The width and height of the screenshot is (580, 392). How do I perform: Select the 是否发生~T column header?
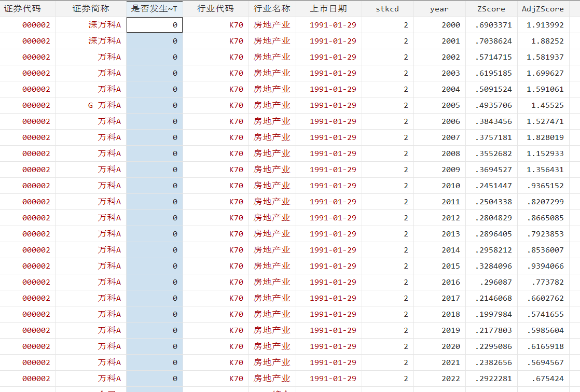click(x=154, y=8)
